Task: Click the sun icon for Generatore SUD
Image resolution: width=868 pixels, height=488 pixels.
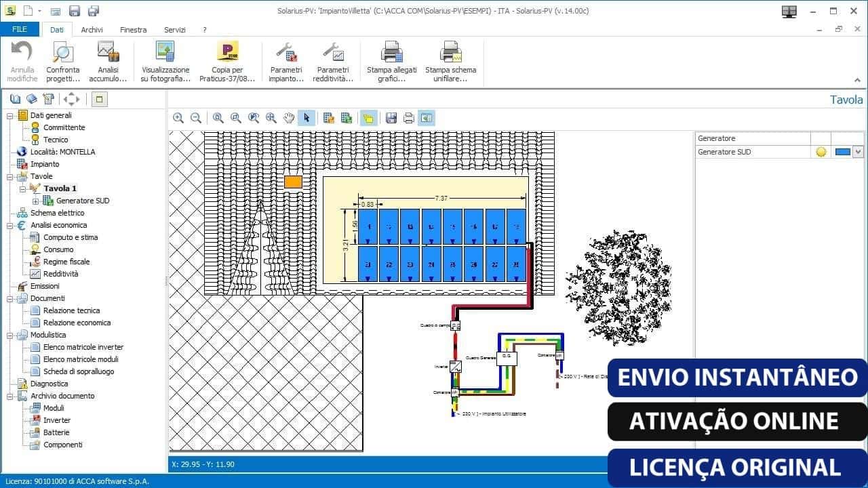Action: pyautogui.click(x=821, y=152)
